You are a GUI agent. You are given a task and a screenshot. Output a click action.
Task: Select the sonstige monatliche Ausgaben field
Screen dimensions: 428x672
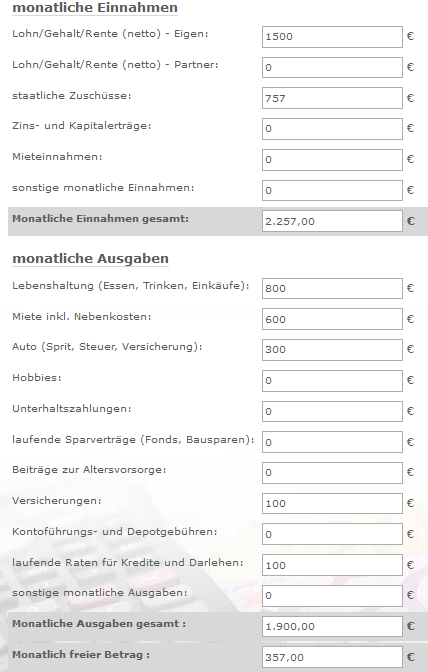332,596
